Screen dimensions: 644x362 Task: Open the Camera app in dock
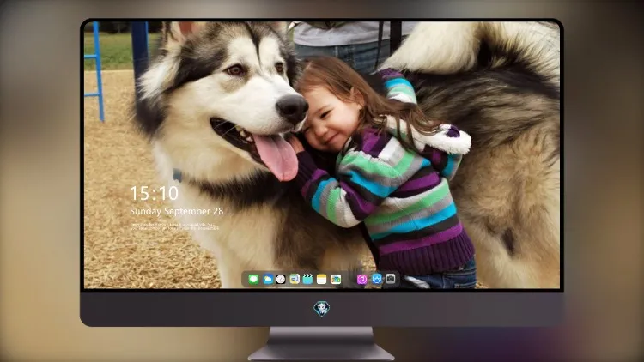pos(391,279)
